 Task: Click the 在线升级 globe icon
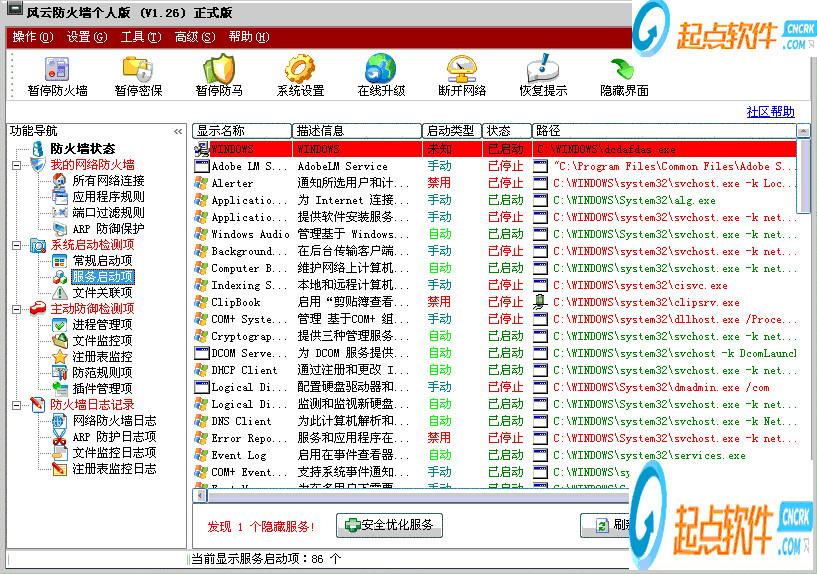[x=381, y=69]
